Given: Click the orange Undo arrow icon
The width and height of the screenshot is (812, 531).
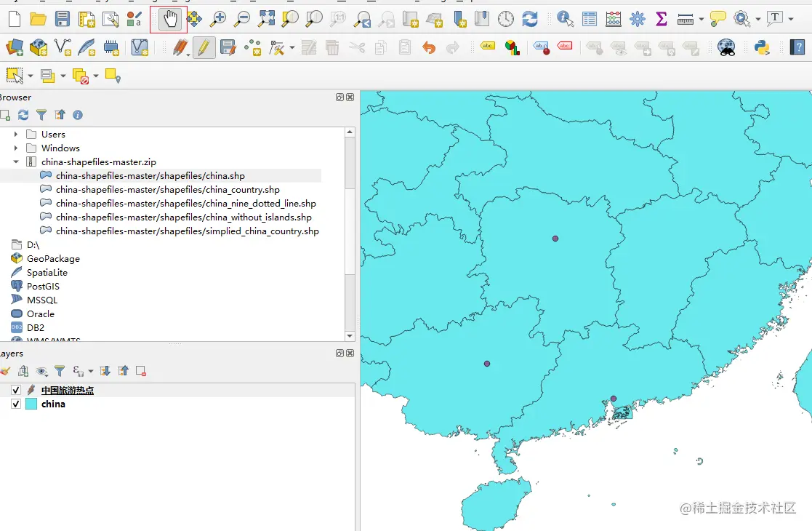Looking at the screenshot, I should pyautogui.click(x=429, y=48).
